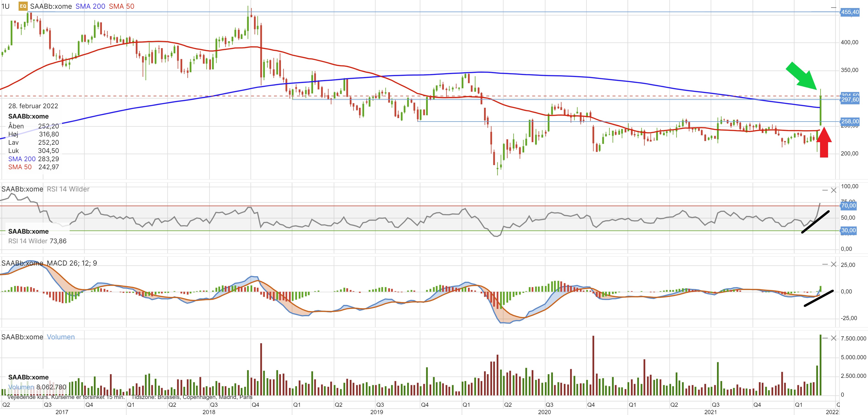This screenshot has height=415, width=868.
Task: Click the SMA 50 legend label
Action: (121, 6)
